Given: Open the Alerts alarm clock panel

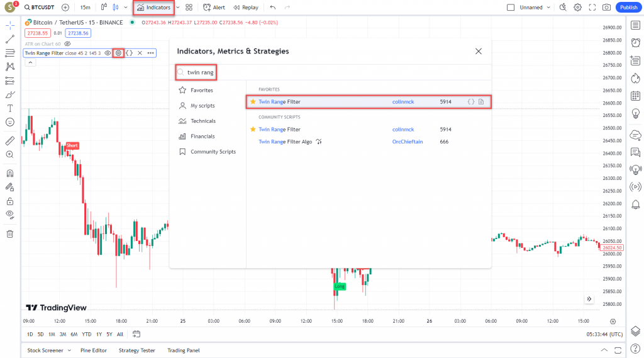Looking at the screenshot, I should click(x=635, y=42).
